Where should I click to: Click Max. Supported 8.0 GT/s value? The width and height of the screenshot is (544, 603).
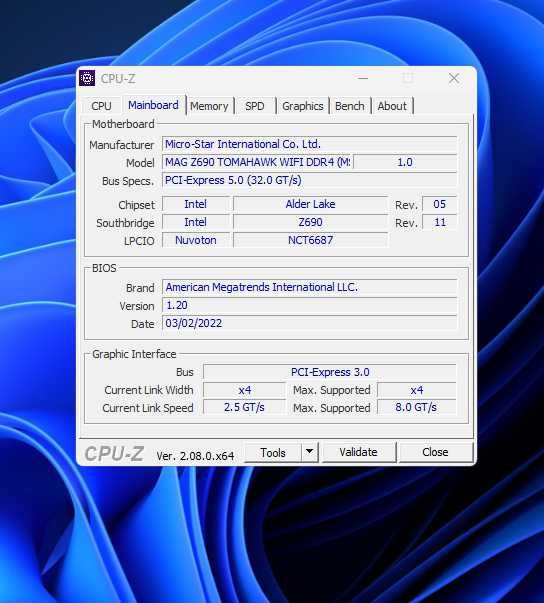tap(417, 407)
